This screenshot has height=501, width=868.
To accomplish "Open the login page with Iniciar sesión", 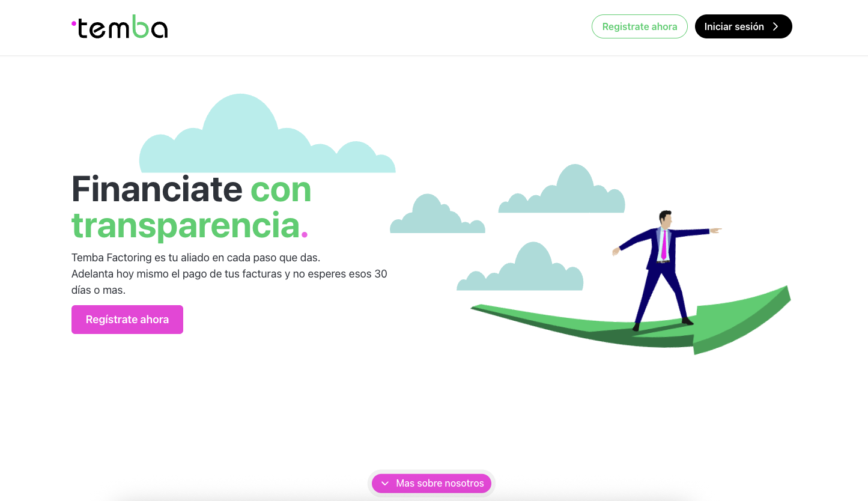I will click(743, 26).
